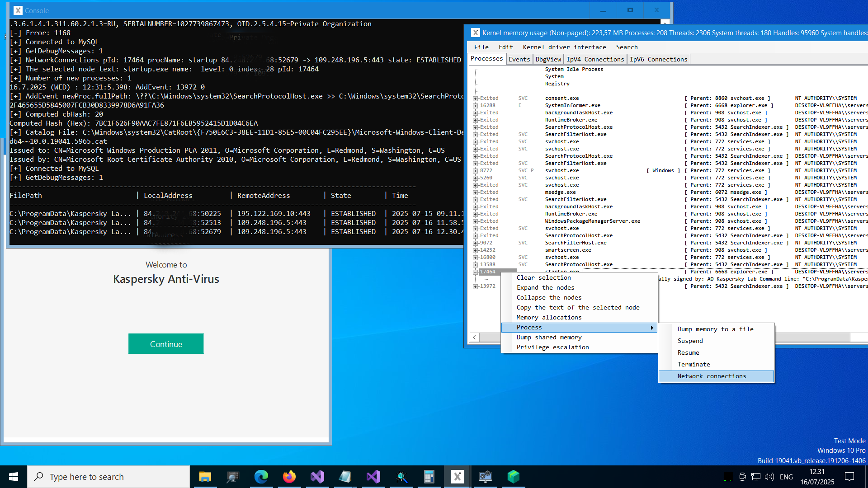This screenshot has width=868, height=488.
Task: Choose Dump shared memory from the context menu
Action: pos(579,337)
